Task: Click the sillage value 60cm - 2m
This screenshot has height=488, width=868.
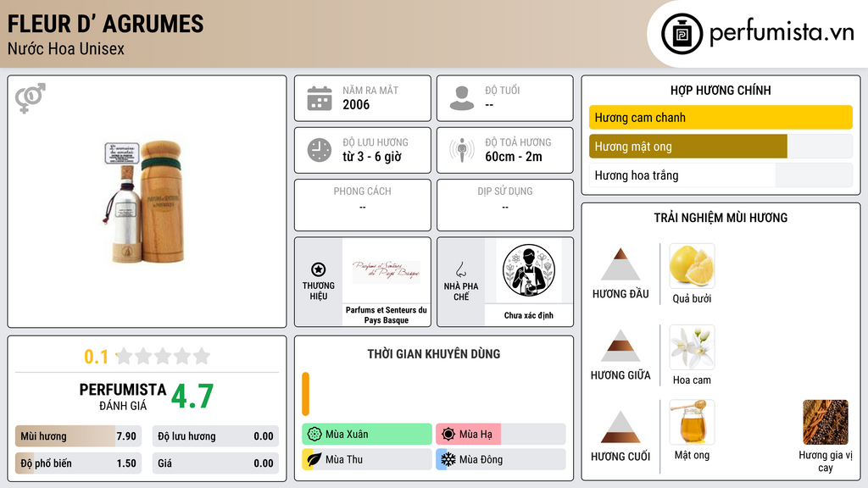Action: 513,157
